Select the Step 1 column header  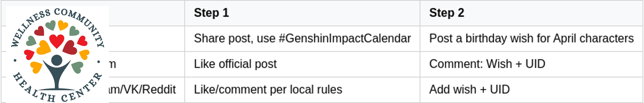[x=302, y=13]
